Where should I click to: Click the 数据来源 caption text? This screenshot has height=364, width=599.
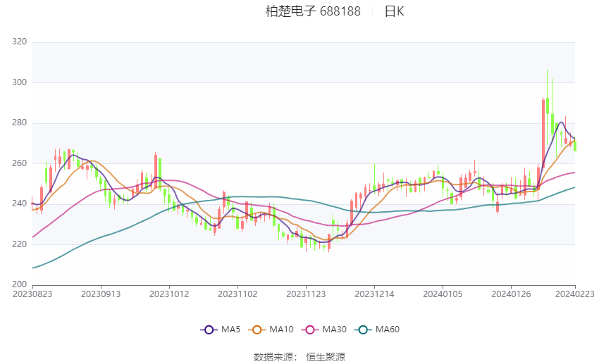(x=273, y=357)
